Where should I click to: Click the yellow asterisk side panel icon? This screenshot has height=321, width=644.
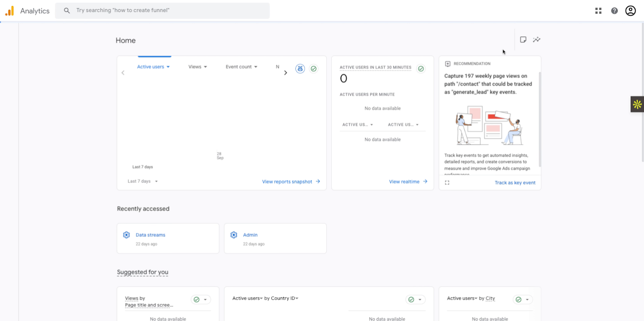[x=637, y=104]
